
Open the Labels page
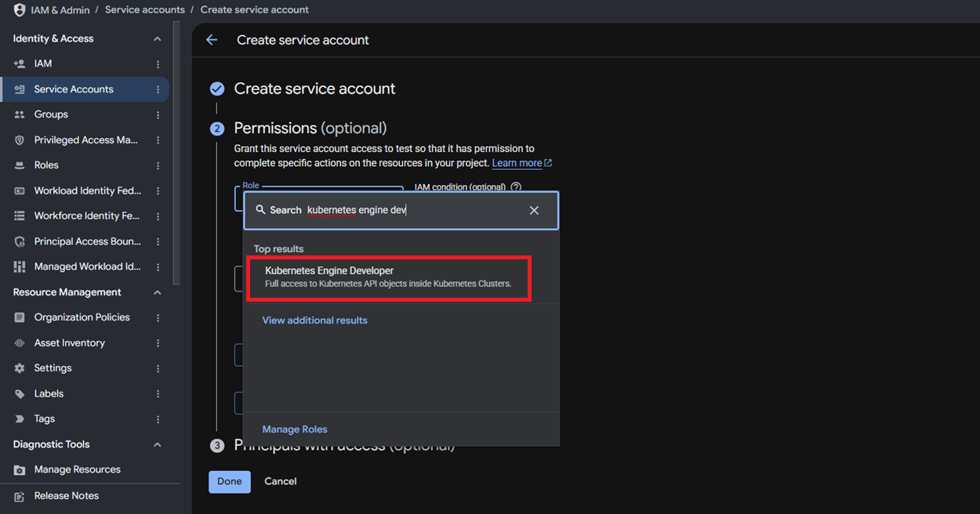pyautogui.click(x=49, y=394)
